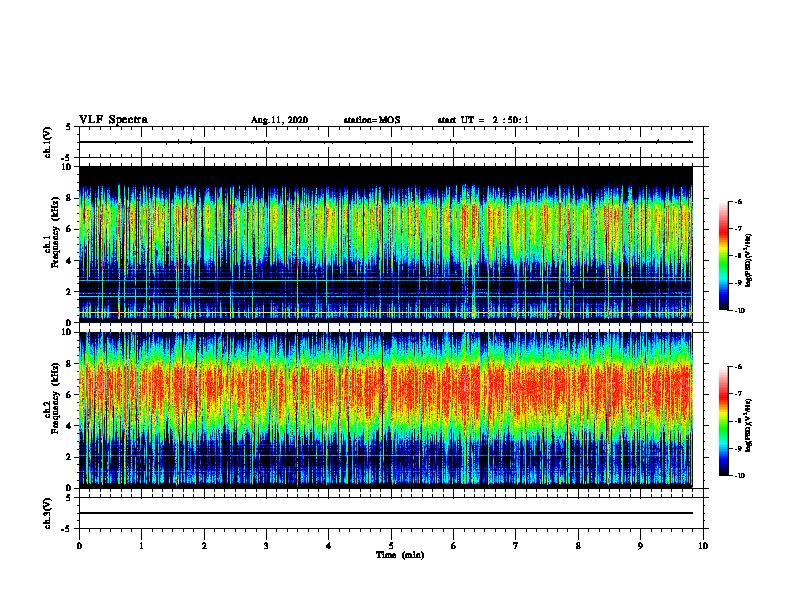This screenshot has width=792, height=612.
Task: Click the "8" minute time tick label
Action: [x=578, y=546]
